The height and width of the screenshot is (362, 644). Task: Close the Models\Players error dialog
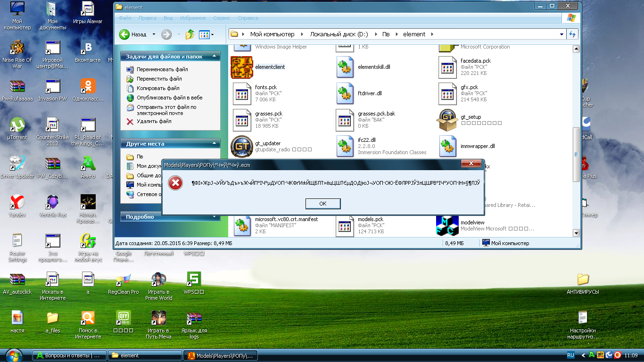pyautogui.click(x=471, y=164)
